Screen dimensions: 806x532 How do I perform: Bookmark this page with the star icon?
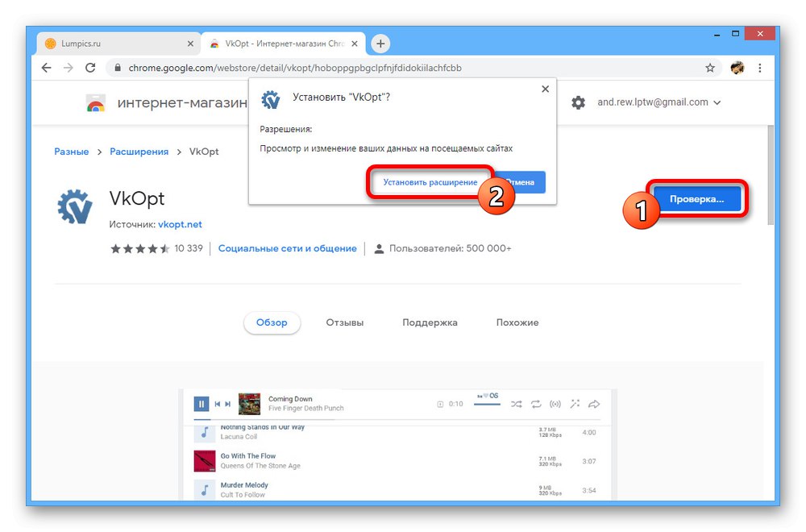point(710,68)
